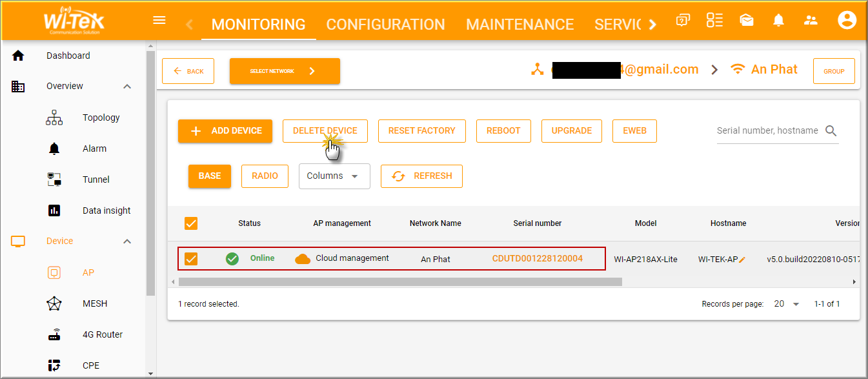Viewport: 868px width, 379px height.
Task: Click the serial number search field
Action: pos(767,130)
